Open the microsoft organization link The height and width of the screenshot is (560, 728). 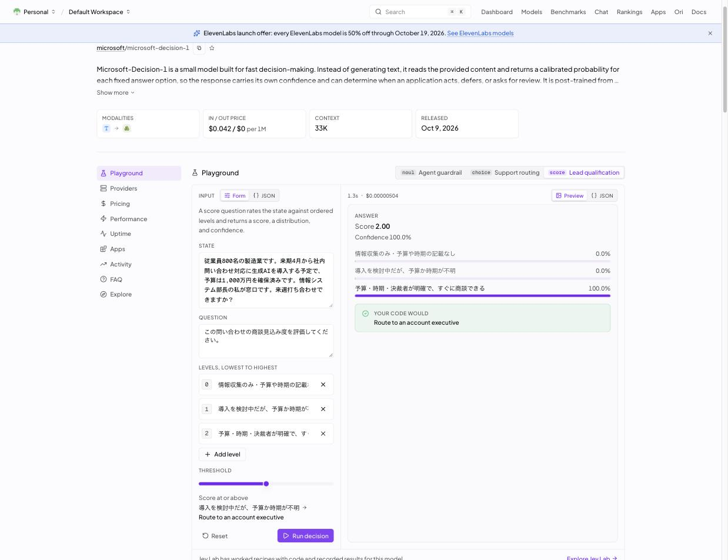(x=111, y=48)
